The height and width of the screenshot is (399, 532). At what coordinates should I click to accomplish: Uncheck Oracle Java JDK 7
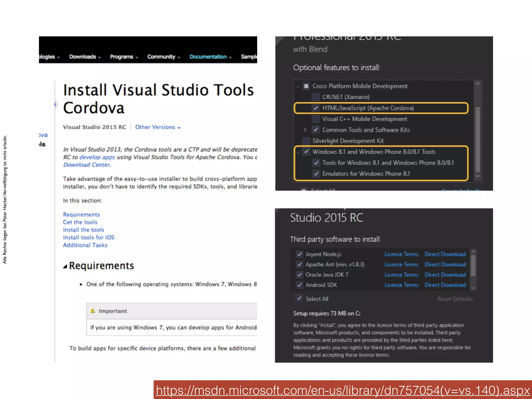pyautogui.click(x=300, y=275)
